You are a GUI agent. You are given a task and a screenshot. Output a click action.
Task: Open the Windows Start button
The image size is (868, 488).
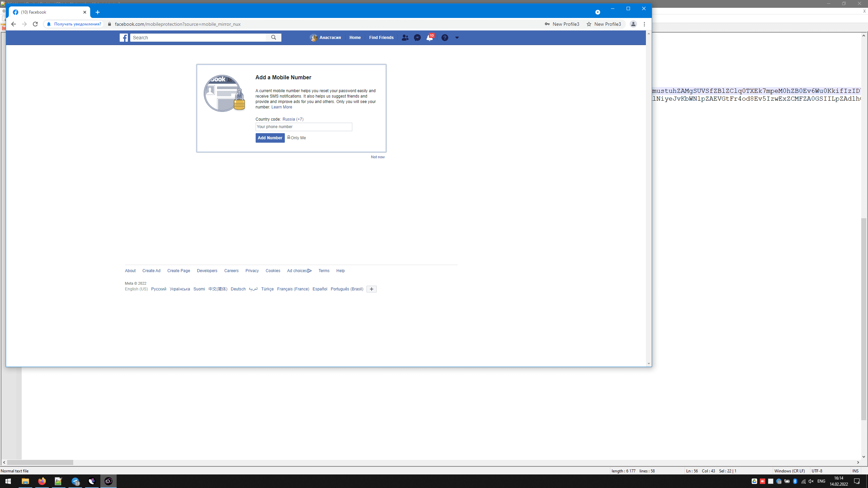pos(8,481)
